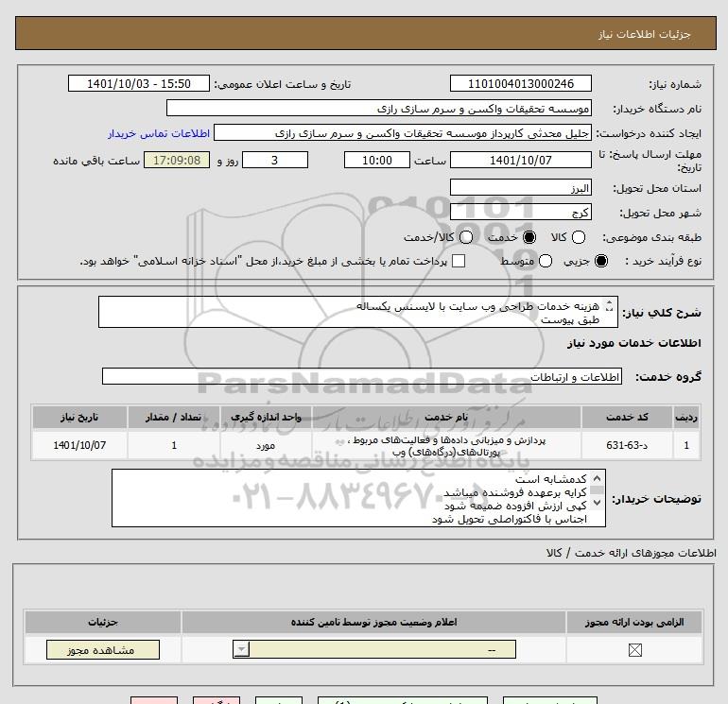The width and height of the screenshot is (728, 704).
Task: Click the جزئیات اطلاعات نیاز page title
Action: 645,34
